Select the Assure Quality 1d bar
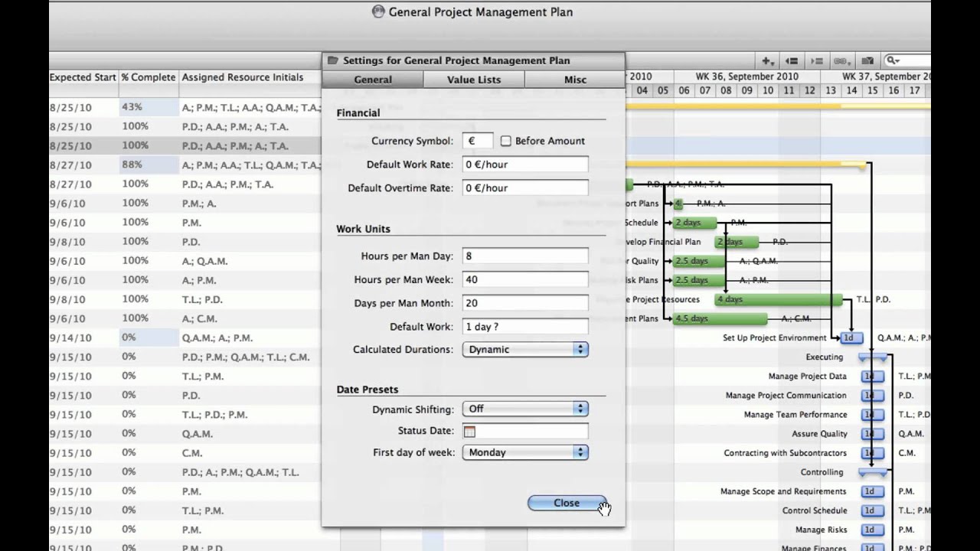The image size is (980, 551). coord(872,434)
